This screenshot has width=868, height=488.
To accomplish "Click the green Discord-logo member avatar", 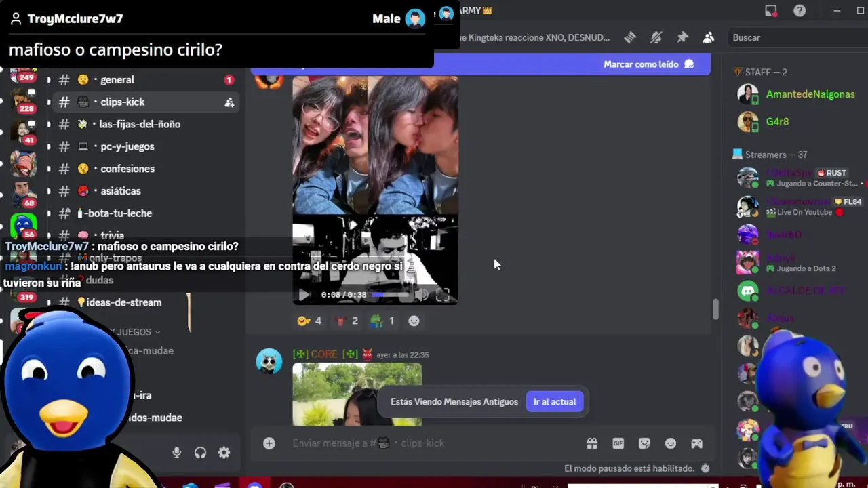I will tap(748, 291).
